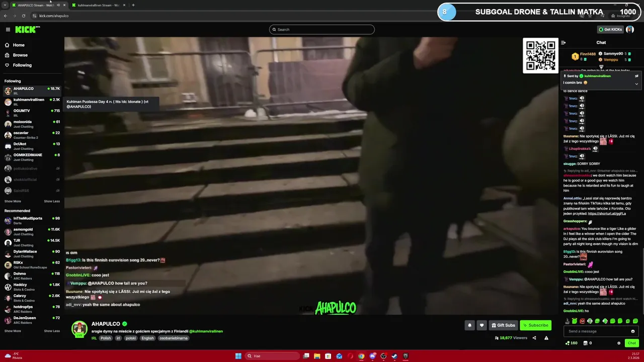Open a new browser tab
Viewport: 644px width, 362px height.
(x=133, y=5)
